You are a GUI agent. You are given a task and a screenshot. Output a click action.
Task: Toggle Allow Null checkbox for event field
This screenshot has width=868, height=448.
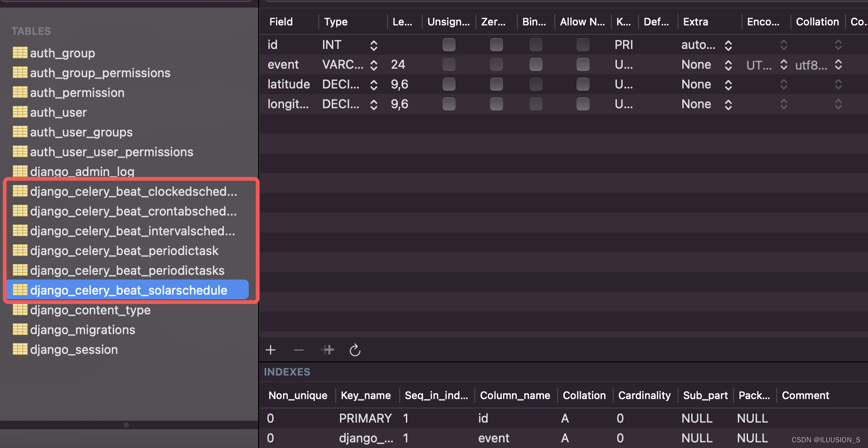coord(583,64)
